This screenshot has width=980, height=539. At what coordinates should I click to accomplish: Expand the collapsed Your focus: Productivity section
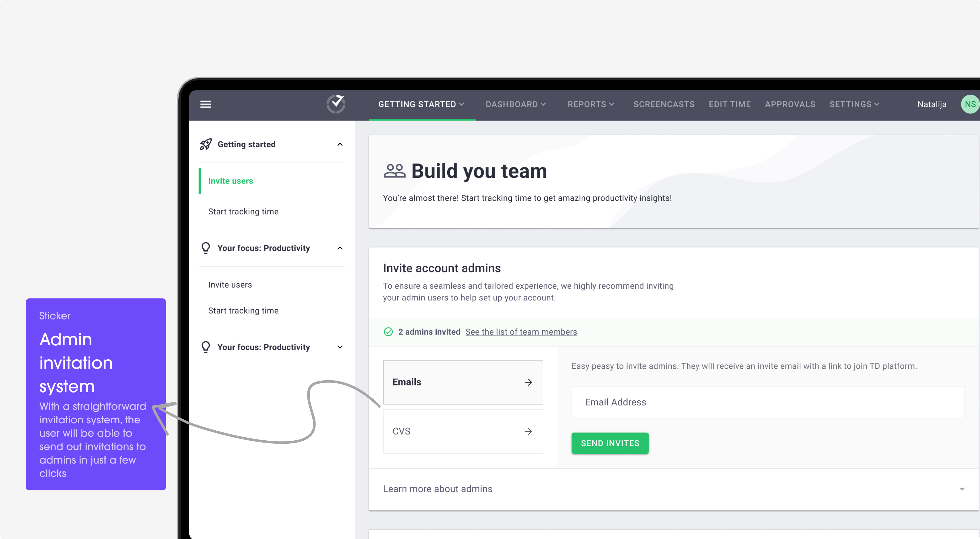click(x=340, y=347)
